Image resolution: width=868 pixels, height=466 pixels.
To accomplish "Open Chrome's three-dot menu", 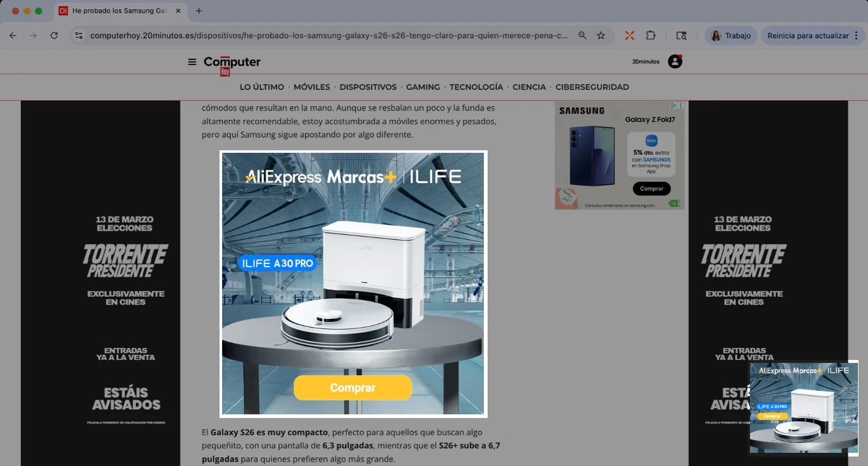I will (856, 36).
